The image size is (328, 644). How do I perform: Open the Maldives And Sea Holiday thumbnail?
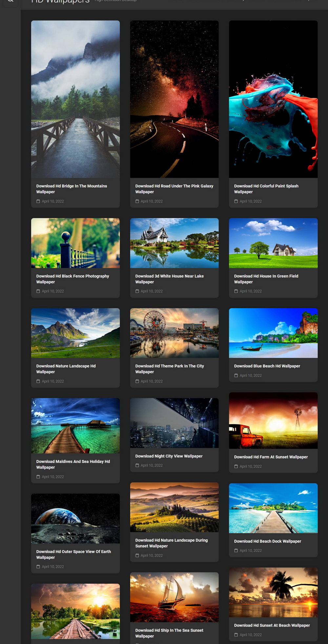pyautogui.click(x=75, y=426)
